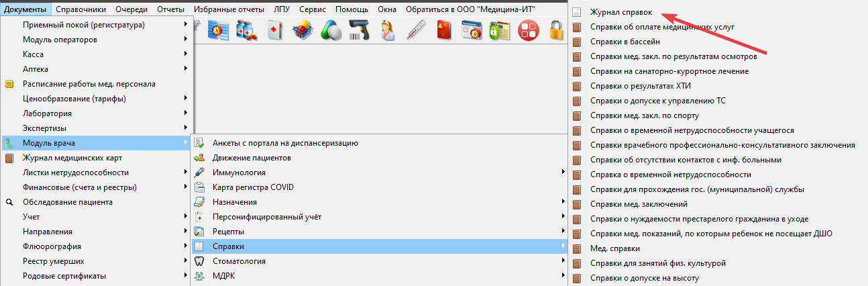Click the nurse toolbar icon

387,31
